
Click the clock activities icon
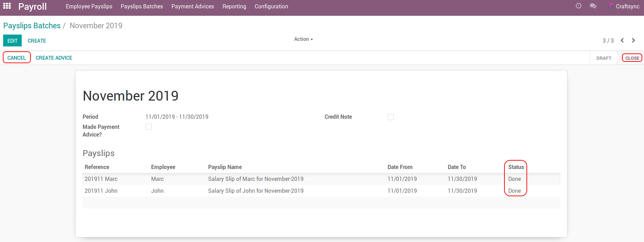click(x=579, y=6)
